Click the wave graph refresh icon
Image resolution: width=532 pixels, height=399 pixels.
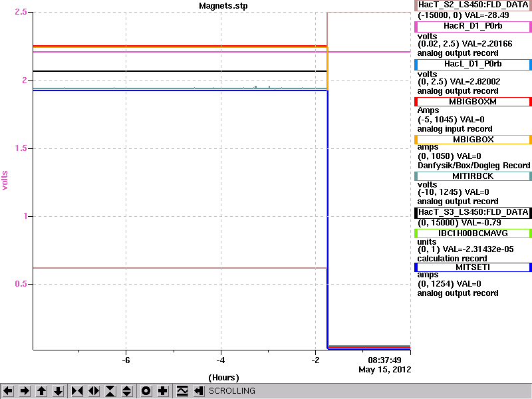(x=182, y=391)
